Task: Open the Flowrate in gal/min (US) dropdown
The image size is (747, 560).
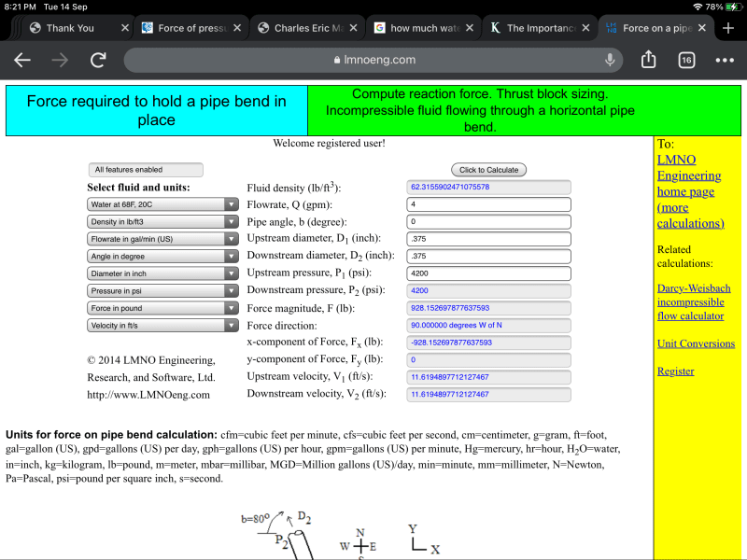Action: [162, 239]
